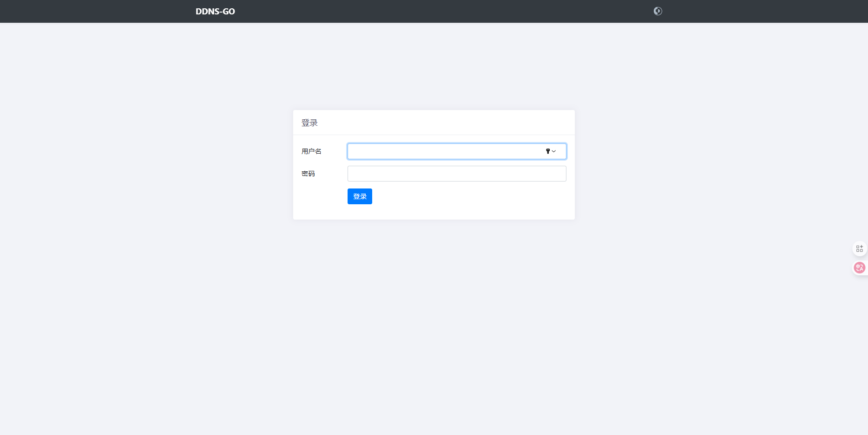Click the pink translate floating icon
868x435 pixels.
pos(859,268)
